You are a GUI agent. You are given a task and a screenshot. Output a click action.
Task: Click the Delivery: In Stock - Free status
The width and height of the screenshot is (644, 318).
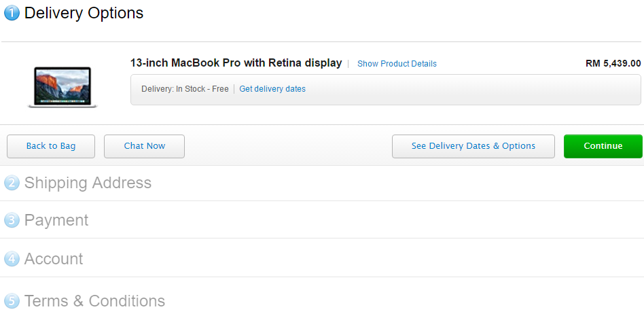(x=185, y=89)
